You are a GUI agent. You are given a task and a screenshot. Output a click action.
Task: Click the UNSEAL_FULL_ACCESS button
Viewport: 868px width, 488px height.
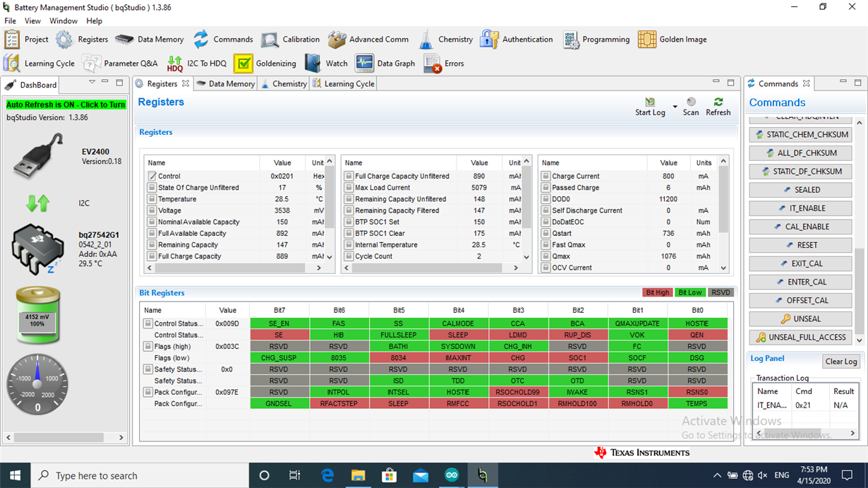(800, 338)
